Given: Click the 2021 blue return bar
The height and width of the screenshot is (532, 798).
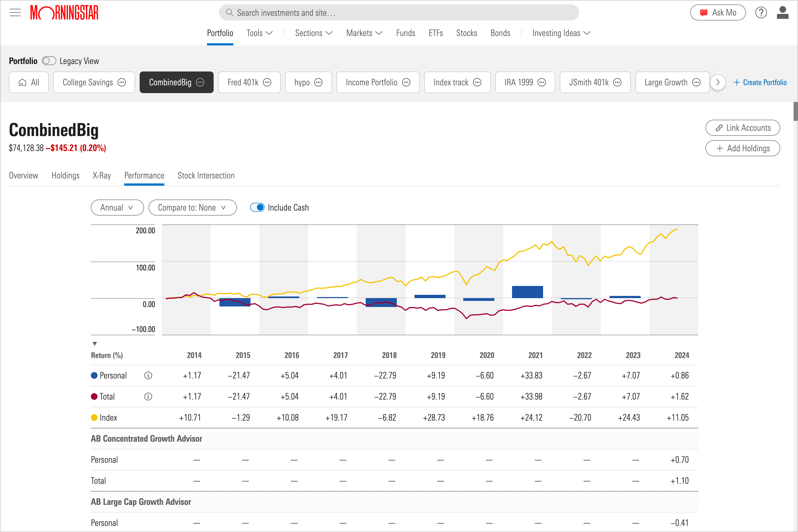Looking at the screenshot, I should pos(527,292).
